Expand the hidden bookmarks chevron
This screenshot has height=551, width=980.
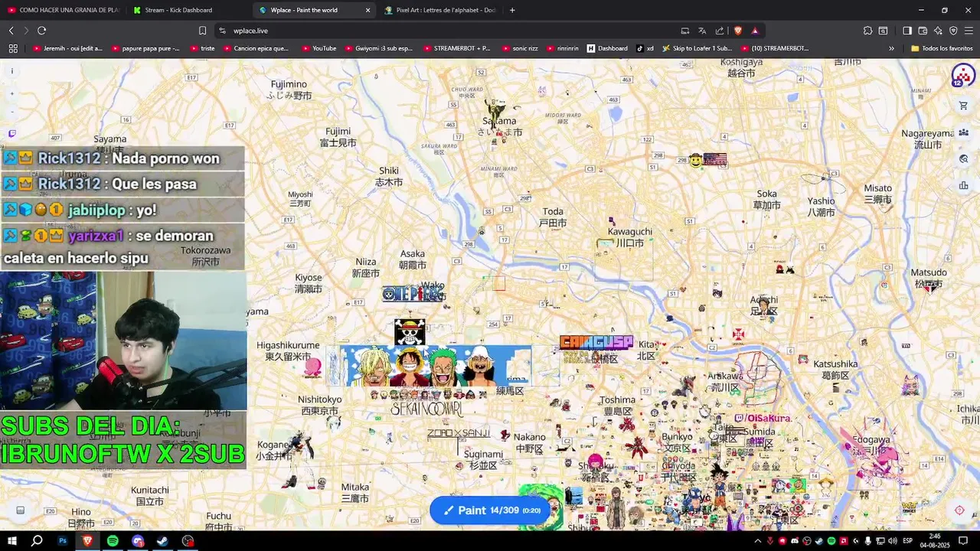(x=891, y=48)
